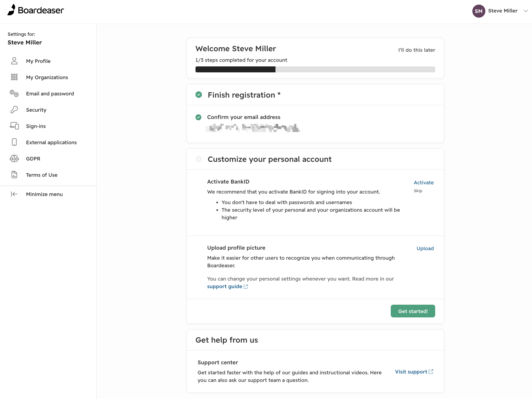Open the GDPR section
The height and width of the screenshot is (399, 532).
pyautogui.click(x=33, y=159)
